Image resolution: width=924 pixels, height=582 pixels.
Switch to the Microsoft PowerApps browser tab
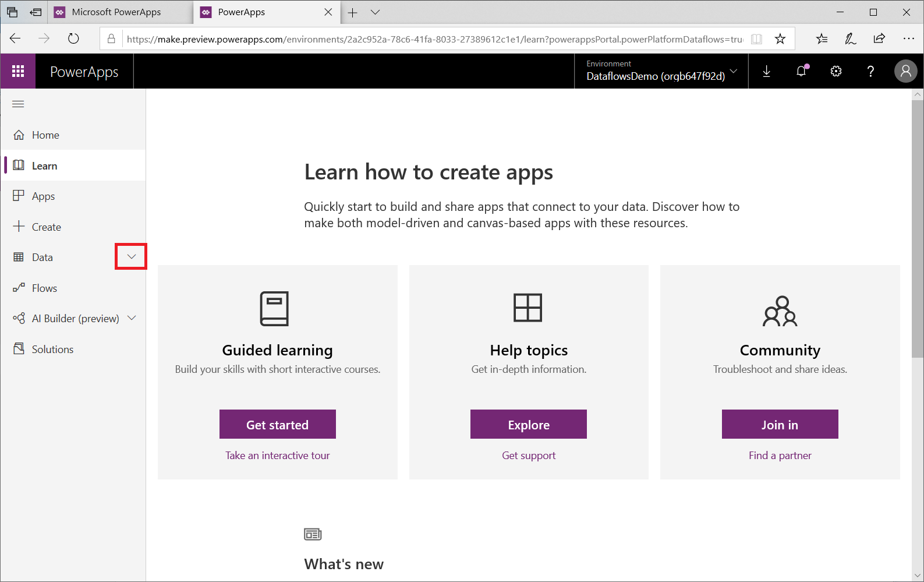tap(119, 12)
